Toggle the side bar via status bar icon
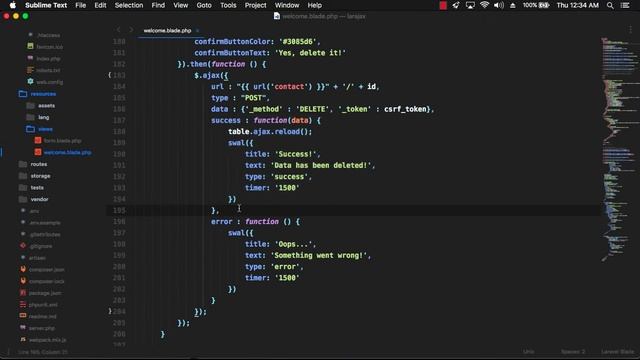This screenshot has height=360, width=640. [x=8, y=351]
